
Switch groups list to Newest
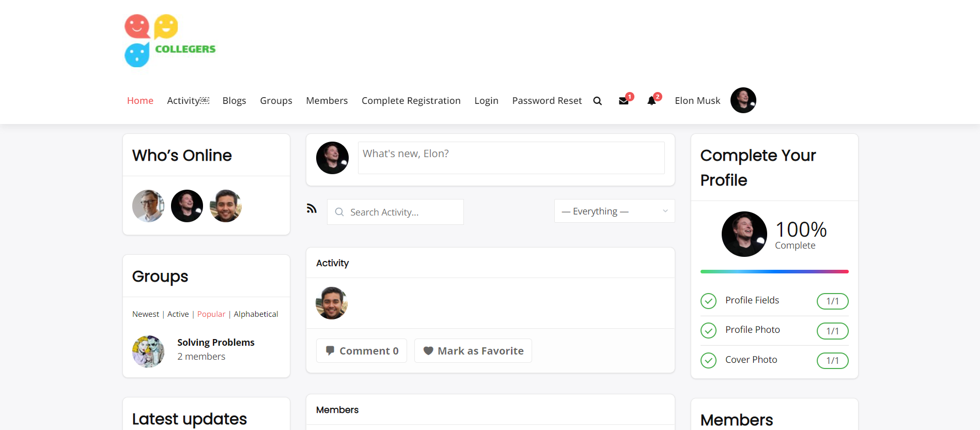(146, 314)
